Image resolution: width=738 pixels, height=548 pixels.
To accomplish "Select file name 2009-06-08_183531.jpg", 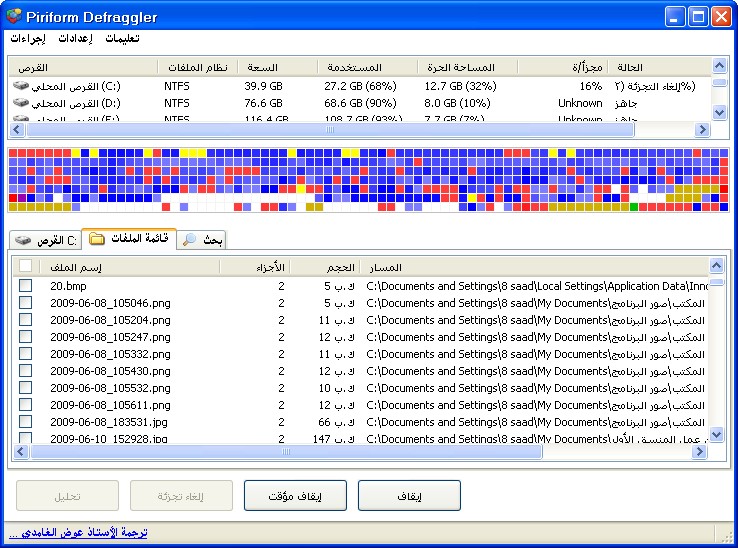I will pos(109,422).
